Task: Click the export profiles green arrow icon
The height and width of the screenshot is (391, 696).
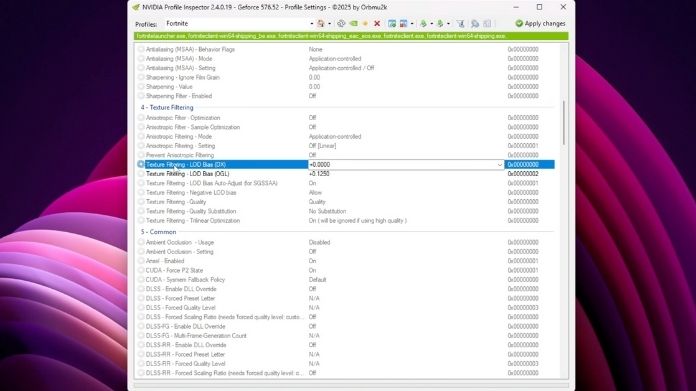Action: point(423,24)
